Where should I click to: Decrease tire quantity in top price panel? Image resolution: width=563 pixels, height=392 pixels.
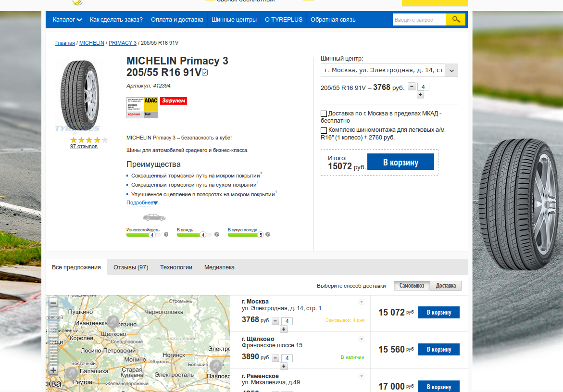(x=412, y=87)
